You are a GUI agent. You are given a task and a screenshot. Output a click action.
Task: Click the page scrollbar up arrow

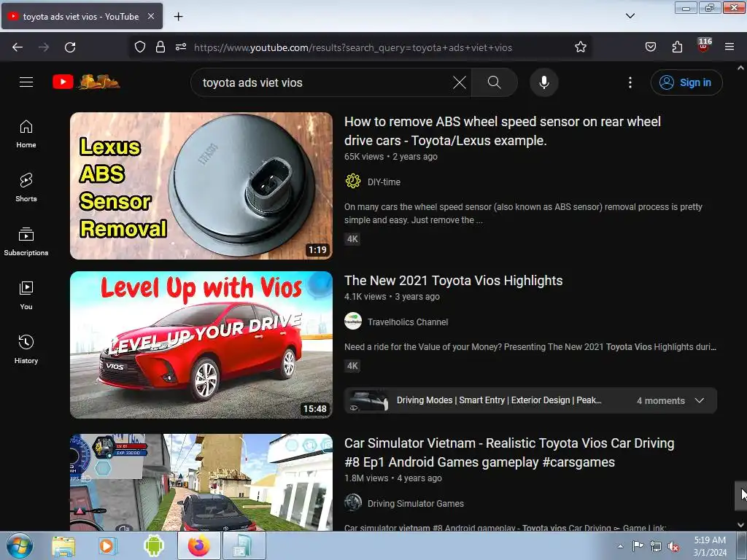tap(741, 68)
